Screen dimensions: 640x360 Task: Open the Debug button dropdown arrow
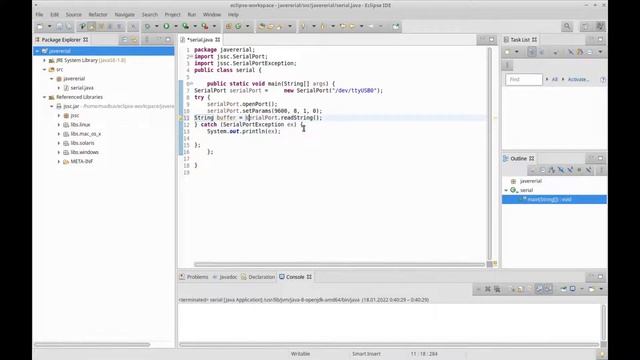[x=156, y=27]
